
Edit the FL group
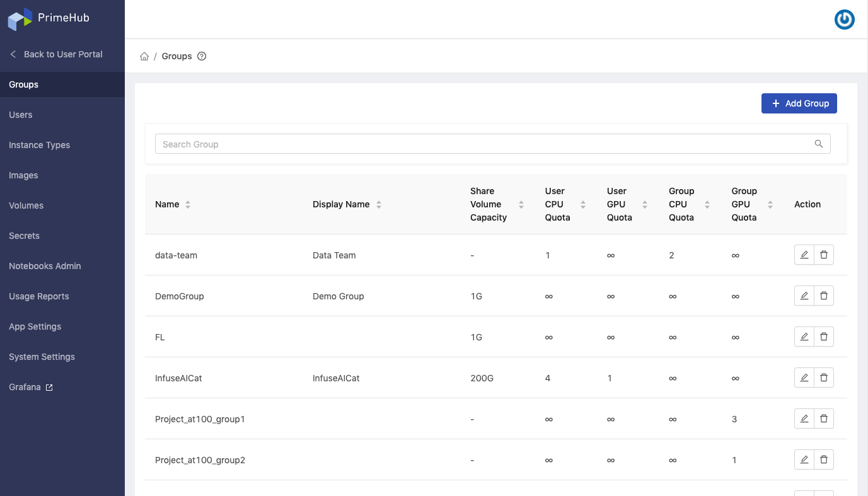[804, 337]
